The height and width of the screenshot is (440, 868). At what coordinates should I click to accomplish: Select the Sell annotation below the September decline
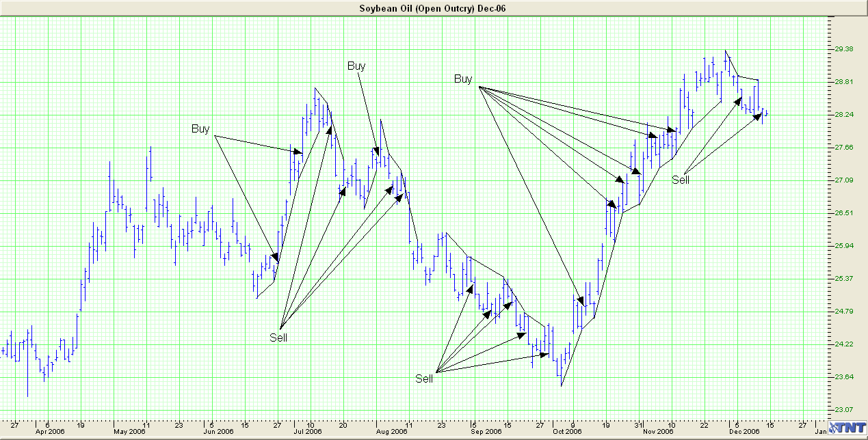[x=424, y=378]
